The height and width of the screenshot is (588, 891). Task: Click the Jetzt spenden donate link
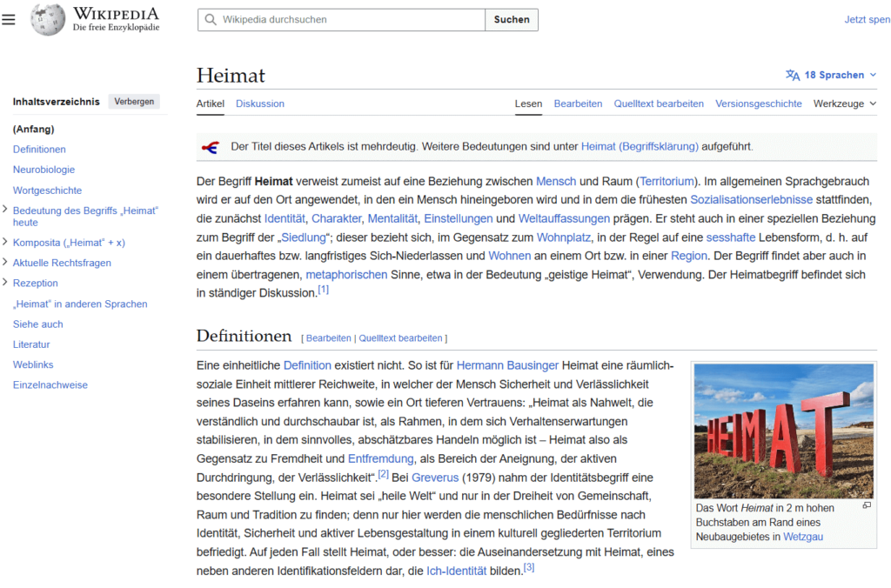(867, 19)
